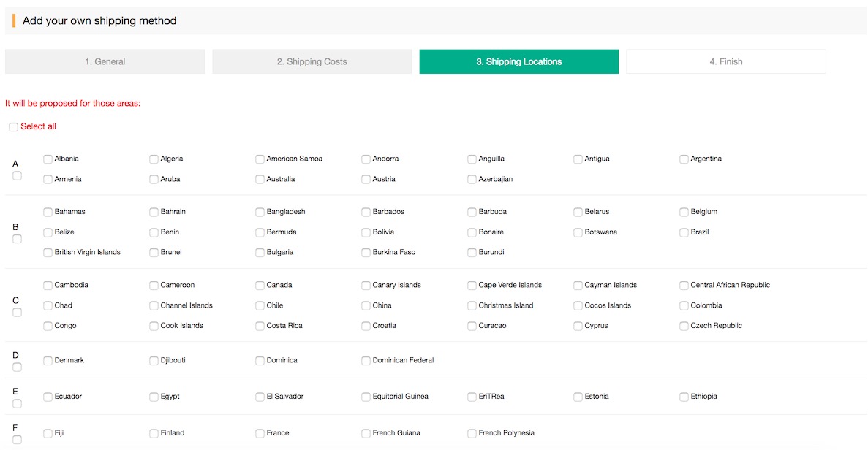Open the Shipping Costs step tab
Image resolution: width=868 pixels, height=450 pixels.
coord(312,62)
